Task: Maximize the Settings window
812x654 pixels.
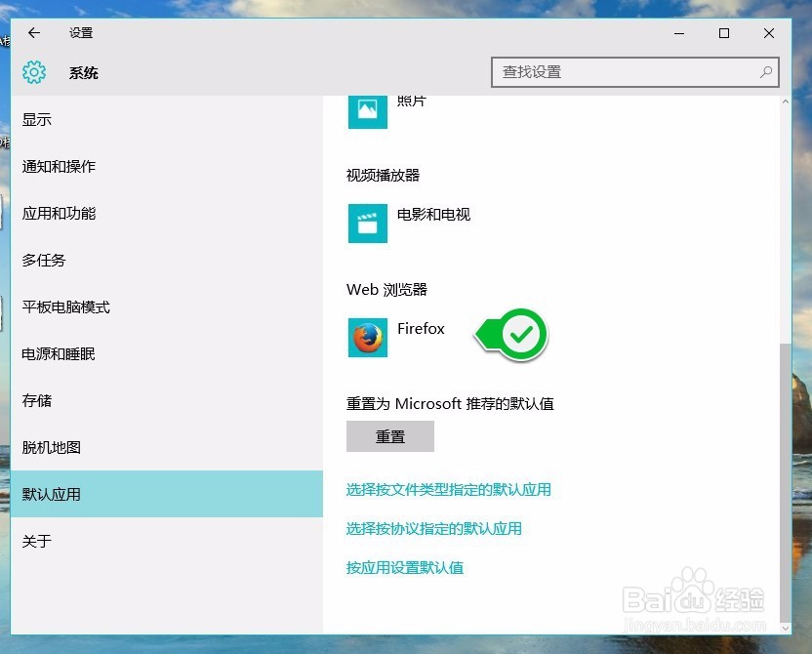Action: point(724,33)
